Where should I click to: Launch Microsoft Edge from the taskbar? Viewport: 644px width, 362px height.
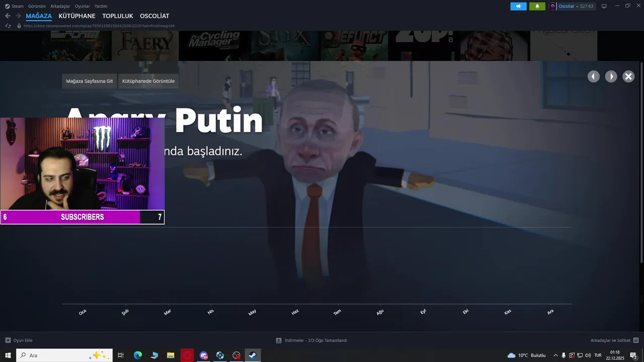[138, 355]
